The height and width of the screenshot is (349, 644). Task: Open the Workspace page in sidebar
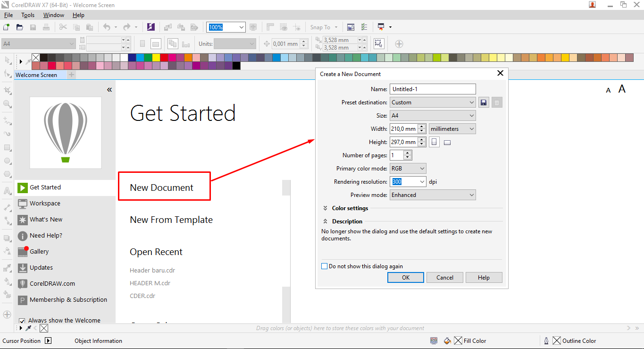click(x=65, y=204)
